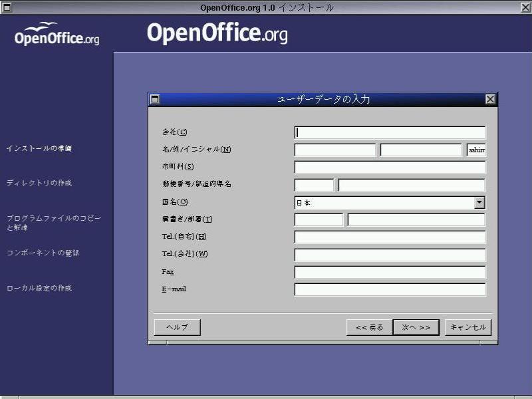Focus the 会社(C) company input field
Screen dimensions: 532x399
(390, 132)
